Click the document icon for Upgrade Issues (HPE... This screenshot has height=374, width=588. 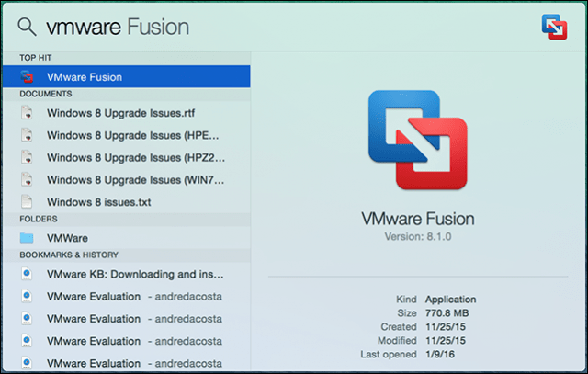[x=27, y=135]
